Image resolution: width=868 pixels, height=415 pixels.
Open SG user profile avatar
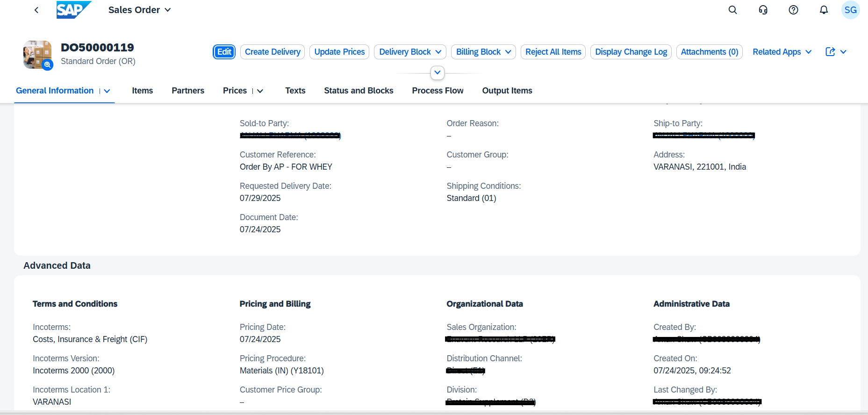850,10
